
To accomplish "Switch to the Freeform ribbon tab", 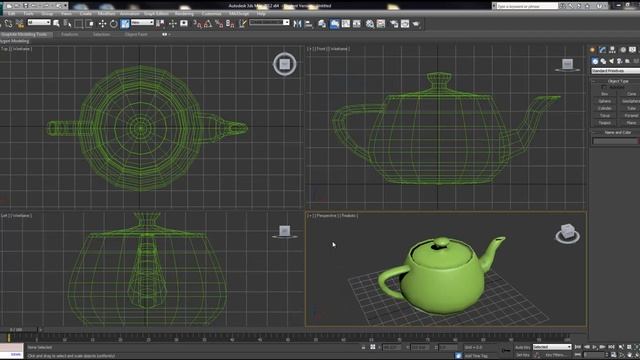I will pyautogui.click(x=70, y=34).
